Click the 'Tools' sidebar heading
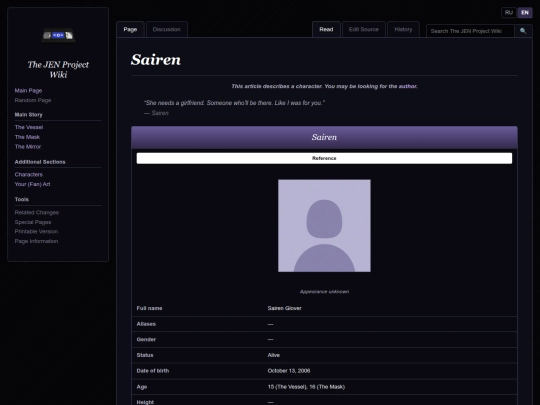Screen dimensions: 540x405 (22, 199)
